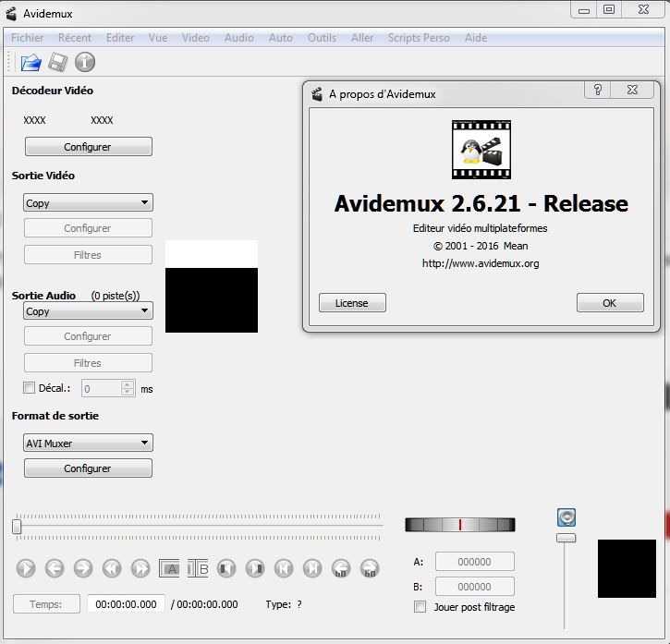Open the Audio menu
The image size is (670, 644).
click(x=239, y=38)
